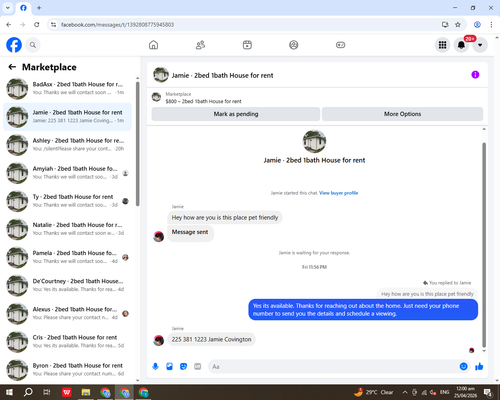Screen dimensions: 500x400
Task: Open conversation info purple icon
Action: pos(475,75)
